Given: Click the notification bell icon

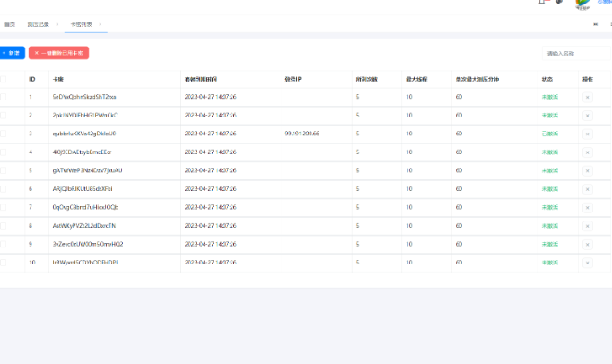Looking at the screenshot, I should 542,2.
